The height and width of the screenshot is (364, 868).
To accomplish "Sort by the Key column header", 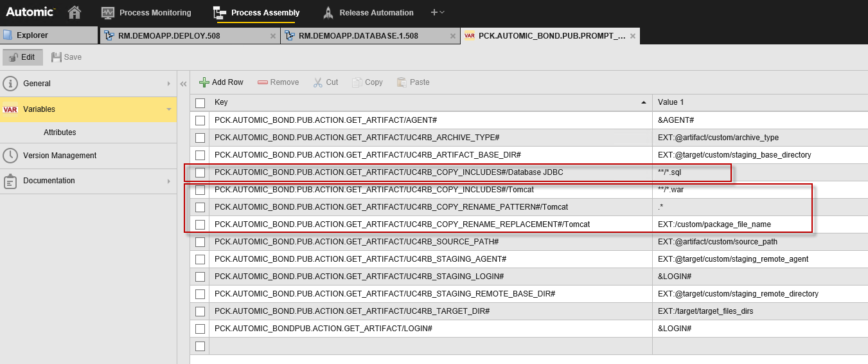I will tap(430, 103).
